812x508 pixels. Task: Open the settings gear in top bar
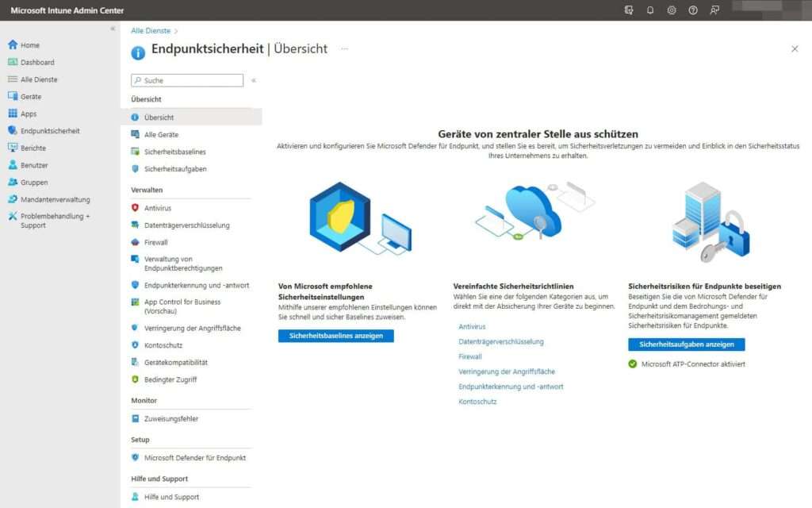coord(672,10)
